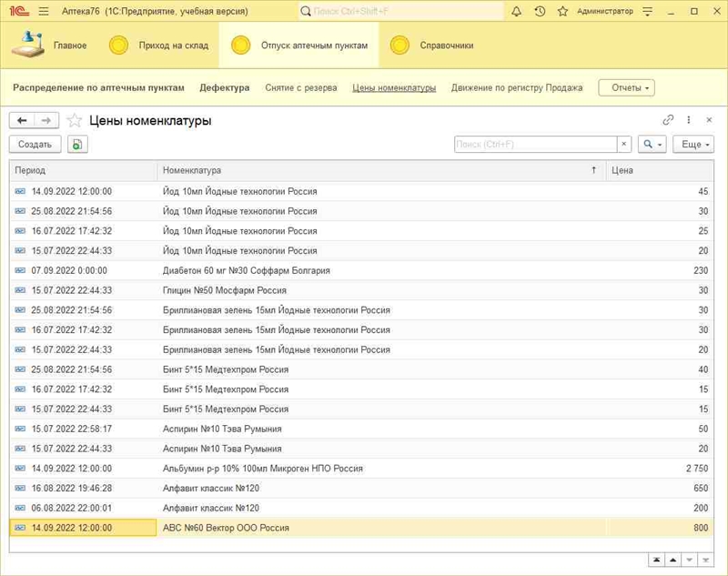Focus the list search field
Image resolution: width=728 pixels, height=576 pixels.
tap(536, 145)
